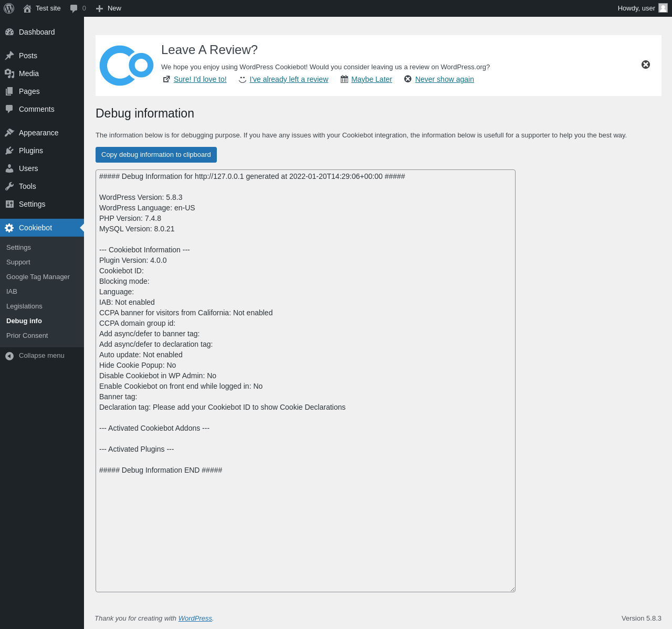Click inside the debug information textarea
Image resolution: width=672 pixels, height=629 pixels.
(x=306, y=381)
